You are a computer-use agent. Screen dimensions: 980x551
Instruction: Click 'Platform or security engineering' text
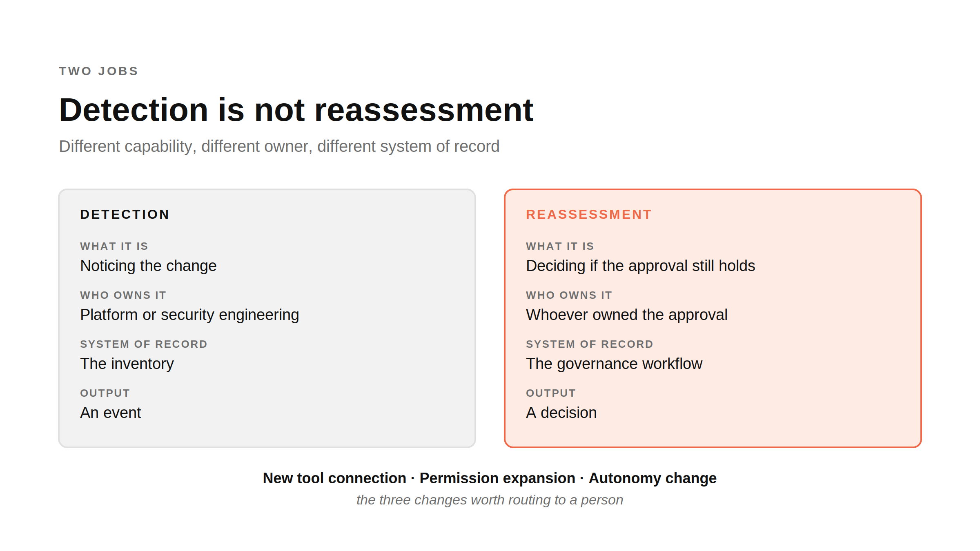[189, 315]
